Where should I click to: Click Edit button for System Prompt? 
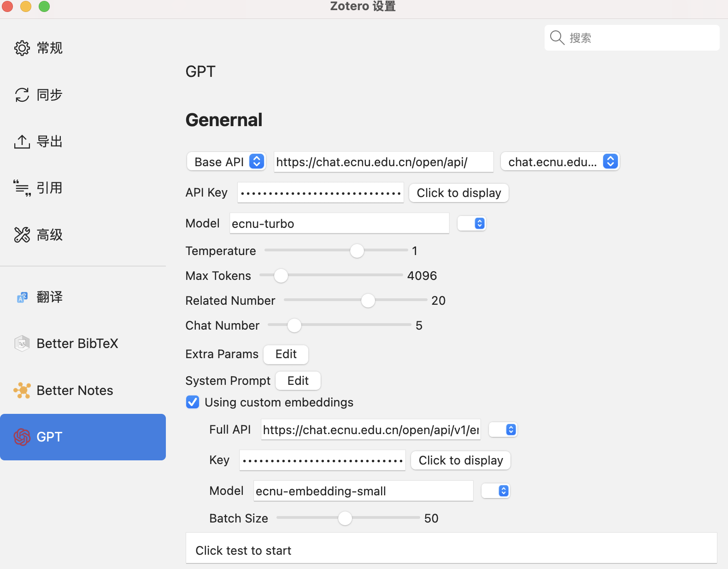[298, 381]
